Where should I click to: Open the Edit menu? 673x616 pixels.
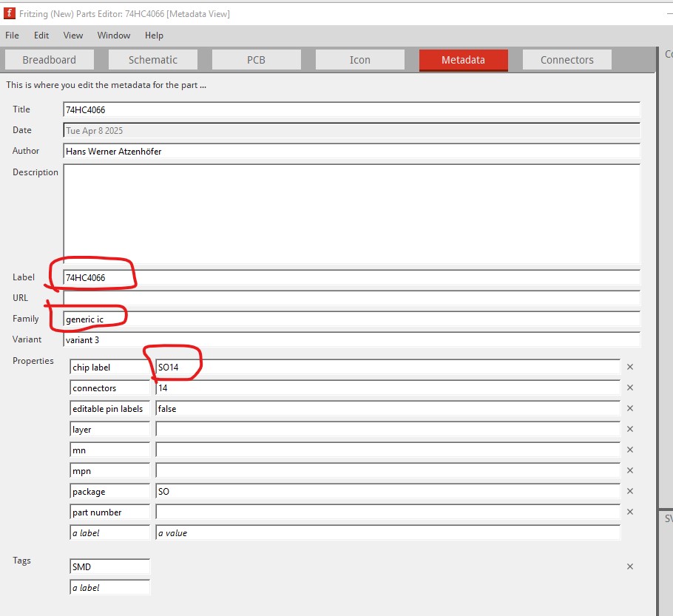(x=41, y=35)
